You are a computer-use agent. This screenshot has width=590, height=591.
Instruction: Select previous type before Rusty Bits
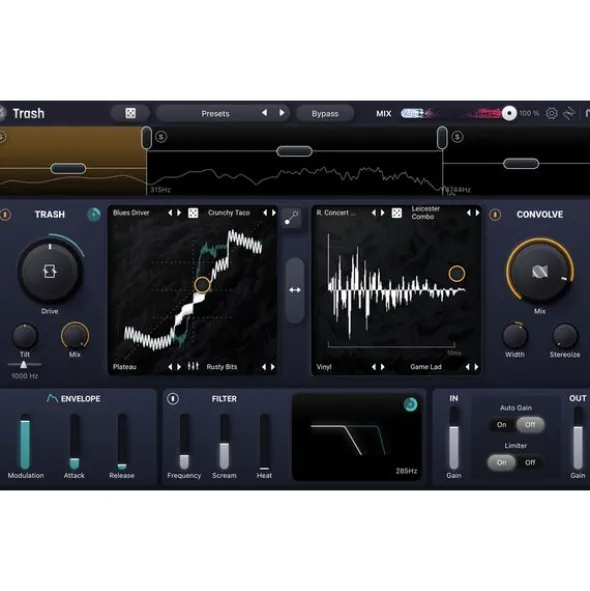tap(264, 366)
